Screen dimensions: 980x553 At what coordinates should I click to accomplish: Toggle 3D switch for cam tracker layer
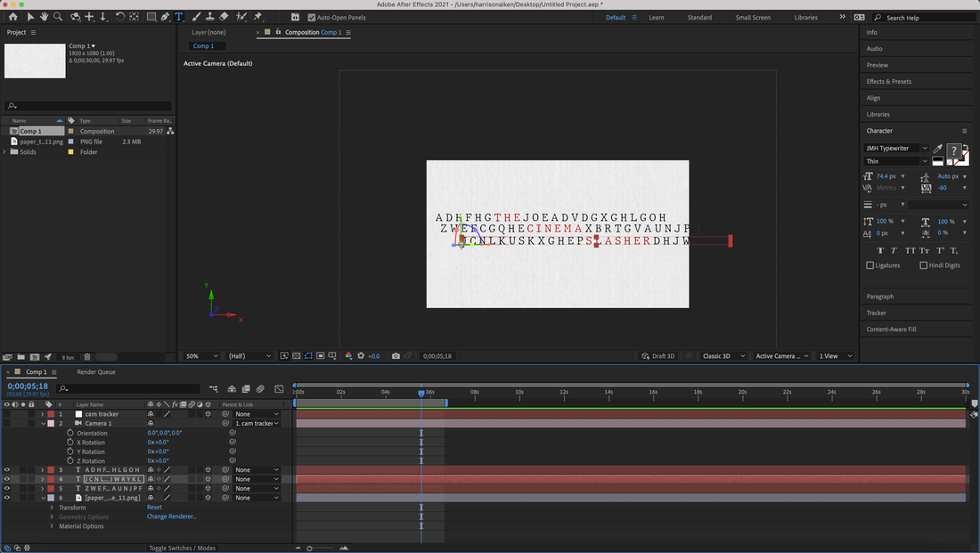(x=208, y=414)
